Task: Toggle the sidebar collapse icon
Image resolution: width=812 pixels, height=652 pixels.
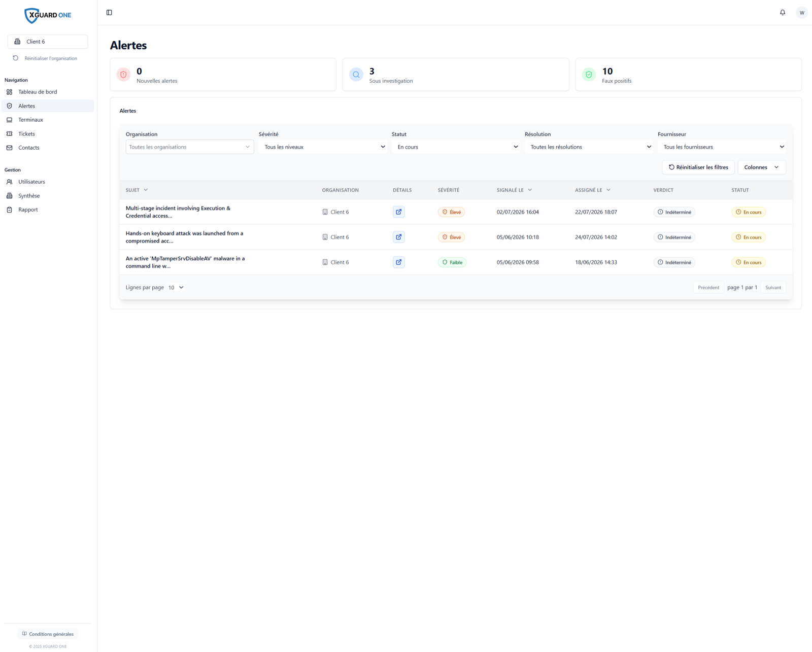Action: [109, 13]
